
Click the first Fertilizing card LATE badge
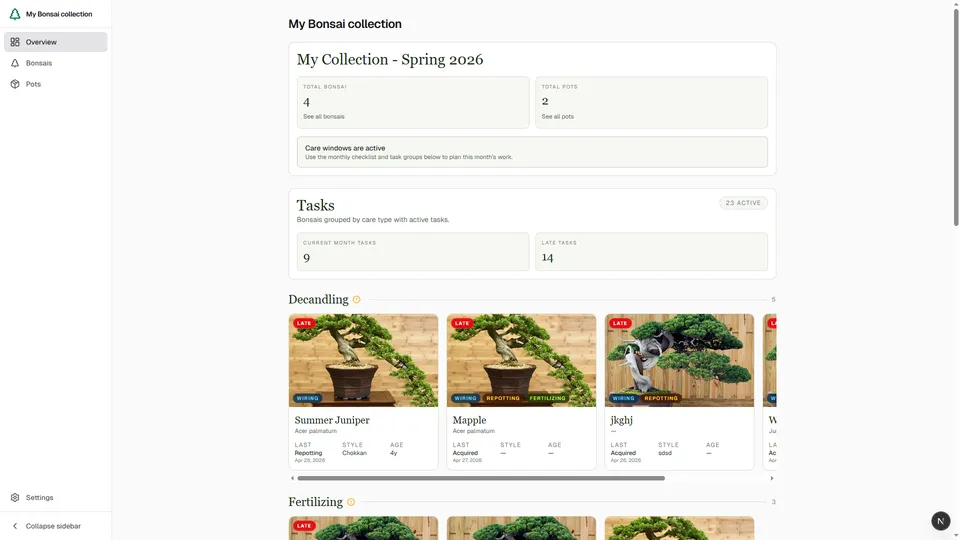304,525
